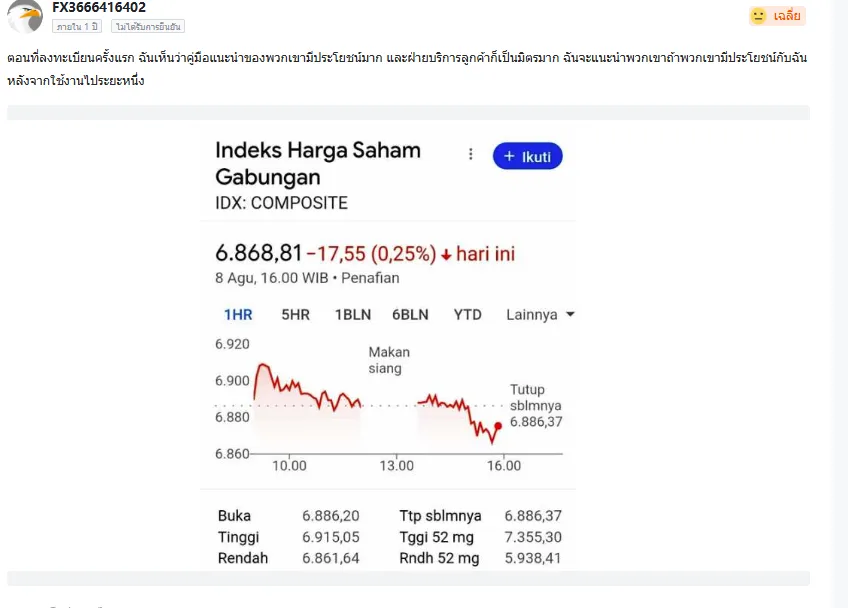848x608 pixels.
Task: Switch to the 5HR chart range
Action: point(295,314)
